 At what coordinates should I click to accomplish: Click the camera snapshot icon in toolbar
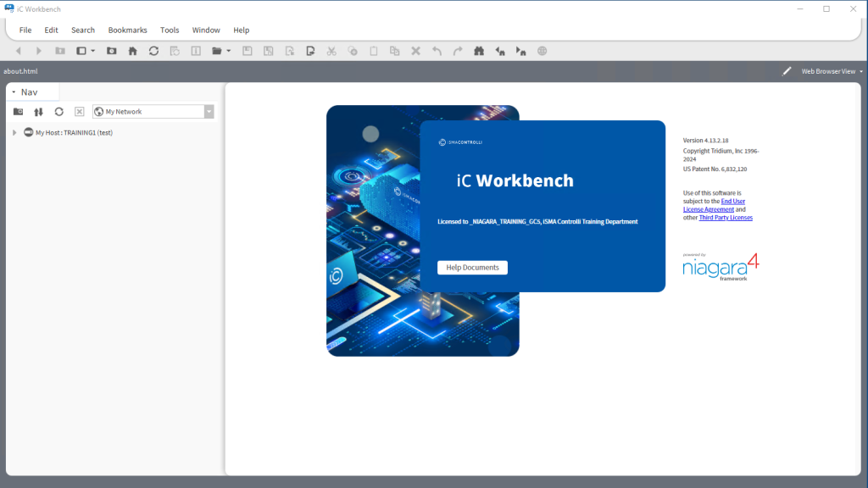112,51
